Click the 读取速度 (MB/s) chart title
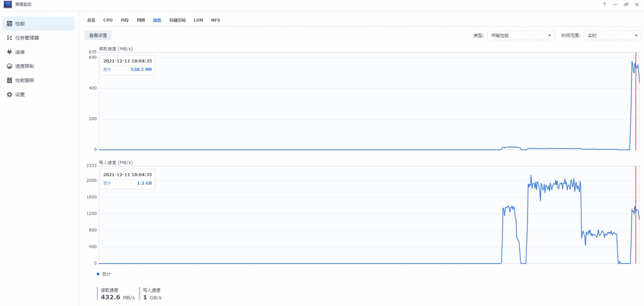 [x=116, y=49]
